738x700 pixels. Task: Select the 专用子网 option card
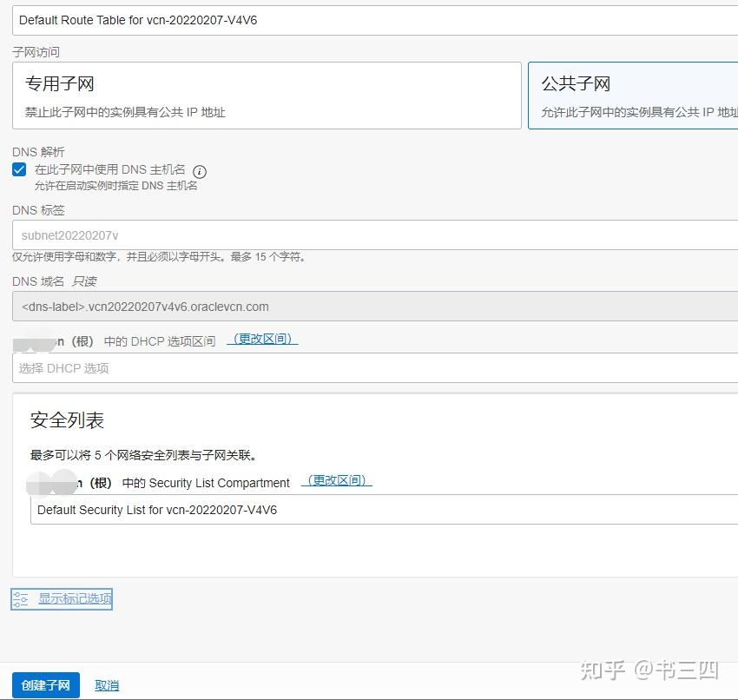(x=267, y=96)
